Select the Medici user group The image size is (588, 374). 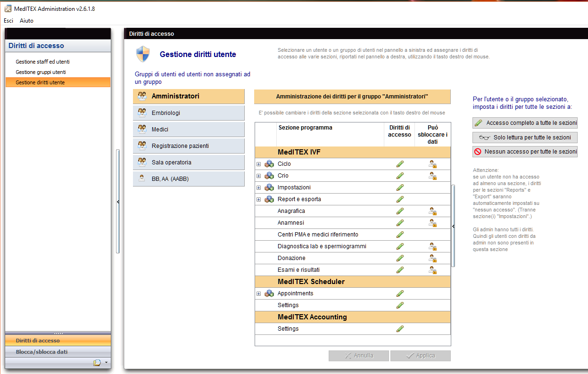pyautogui.click(x=189, y=130)
